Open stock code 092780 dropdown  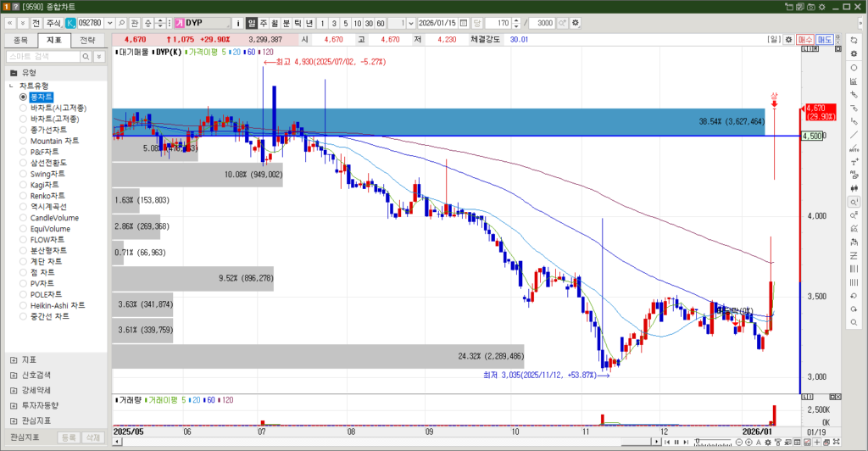pyautogui.click(x=109, y=23)
